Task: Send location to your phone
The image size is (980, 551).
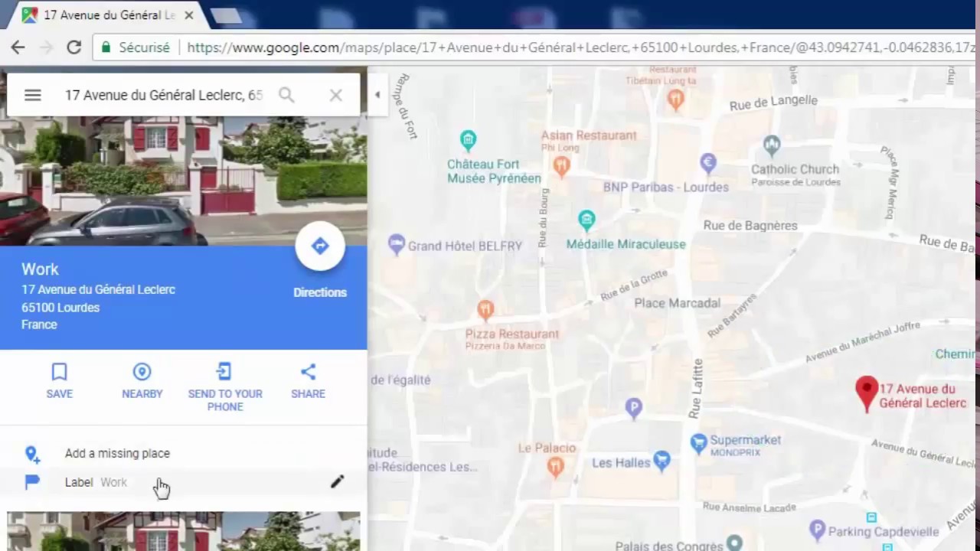Action: [224, 372]
